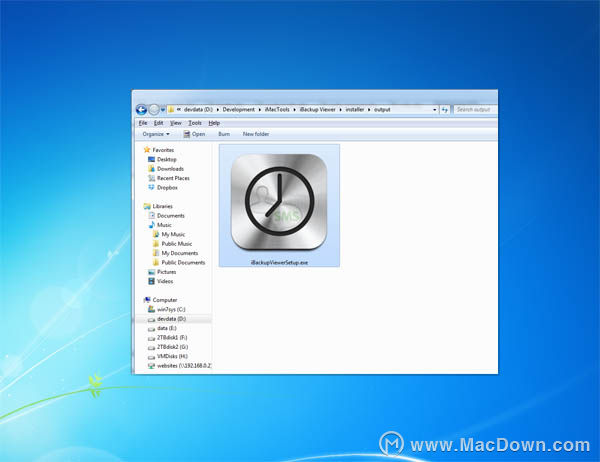Select Libraries in navigation pane
600x462 pixels.
[x=162, y=206]
